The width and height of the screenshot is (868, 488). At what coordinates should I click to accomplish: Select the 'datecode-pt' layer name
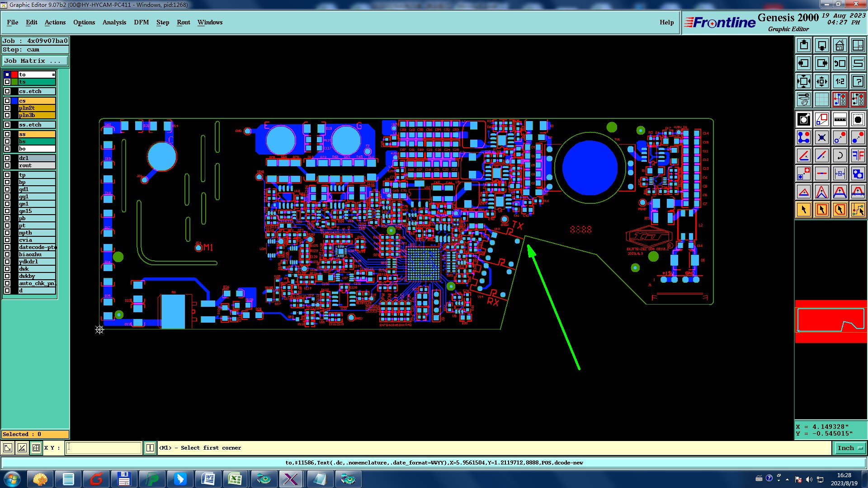37,247
